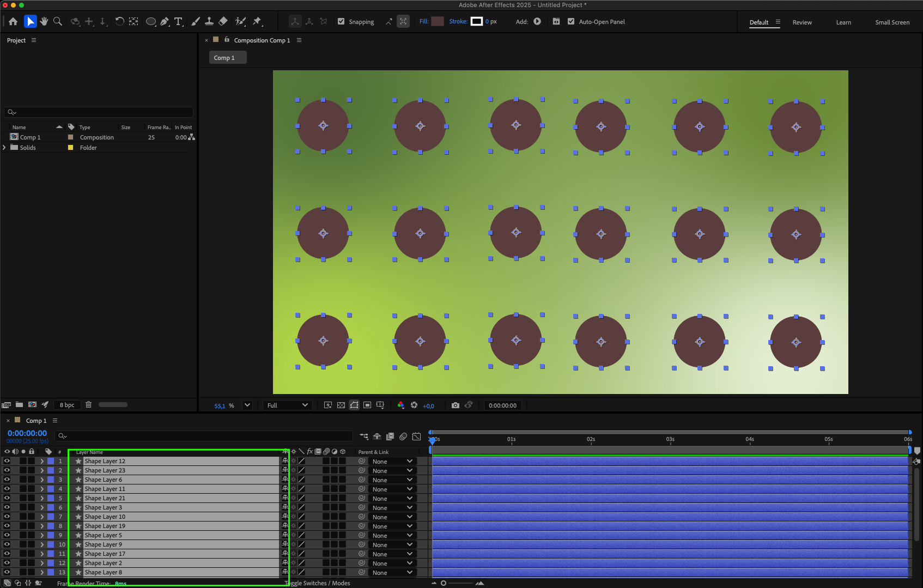Hide Shape Layer 12 with its eye icon

pos(7,461)
